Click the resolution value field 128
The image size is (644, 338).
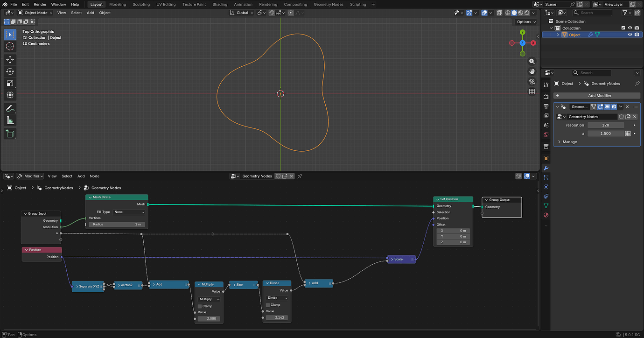pos(606,125)
